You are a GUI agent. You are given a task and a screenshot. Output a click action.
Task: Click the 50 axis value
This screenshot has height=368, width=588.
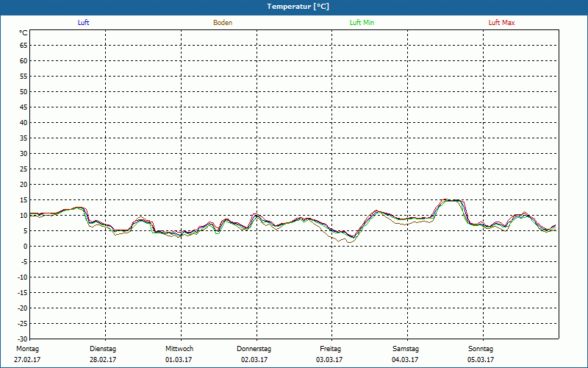[x=24, y=91]
